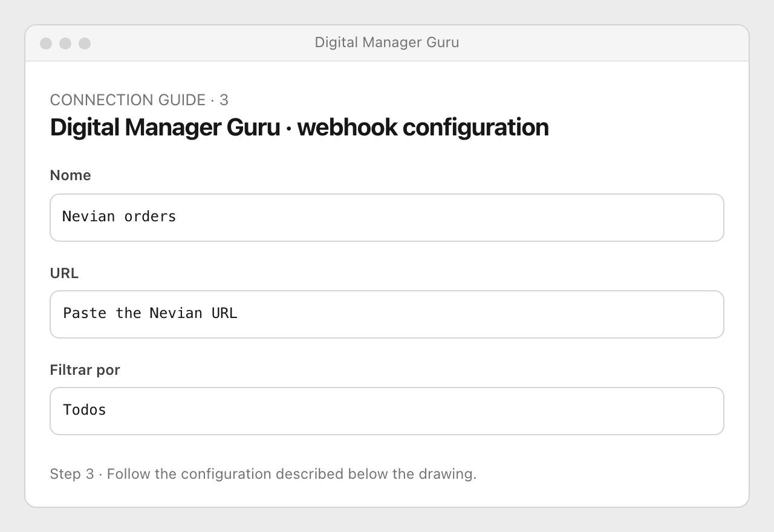The image size is (774, 532).
Task: Click the 'Filtrar por' label
Action: [x=85, y=370]
